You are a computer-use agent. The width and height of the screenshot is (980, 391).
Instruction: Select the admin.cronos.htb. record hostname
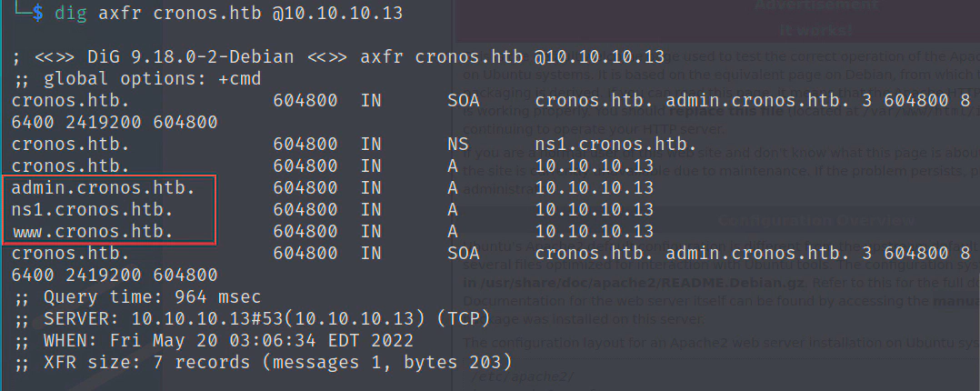[x=103, y=187]
